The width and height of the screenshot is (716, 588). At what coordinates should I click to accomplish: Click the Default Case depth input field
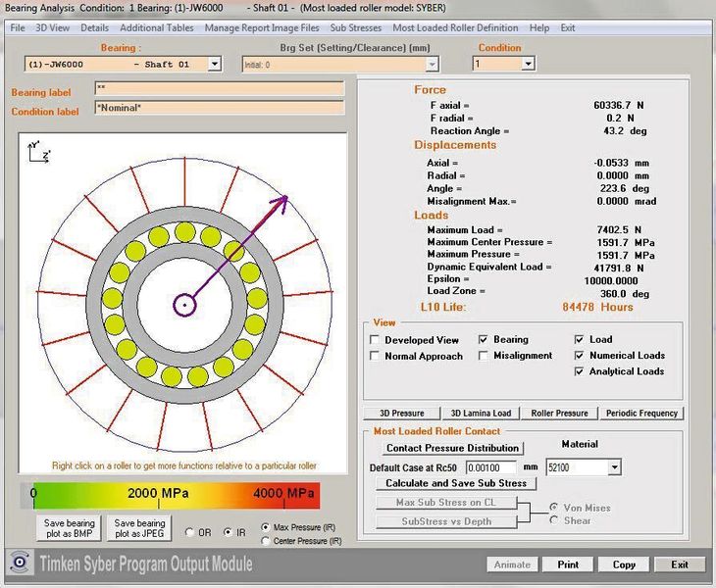click(489, 467)
